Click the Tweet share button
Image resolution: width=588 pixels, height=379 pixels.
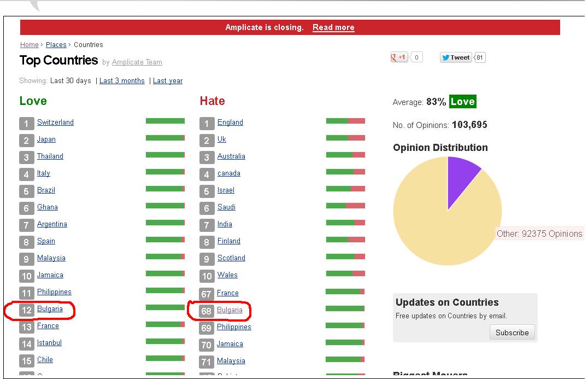click(x=456, y=57)
